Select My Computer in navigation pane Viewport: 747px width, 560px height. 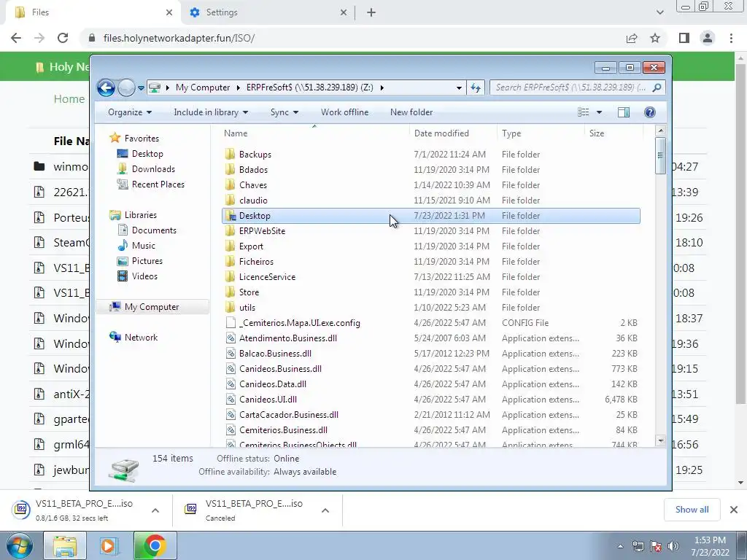coord(152,307)
